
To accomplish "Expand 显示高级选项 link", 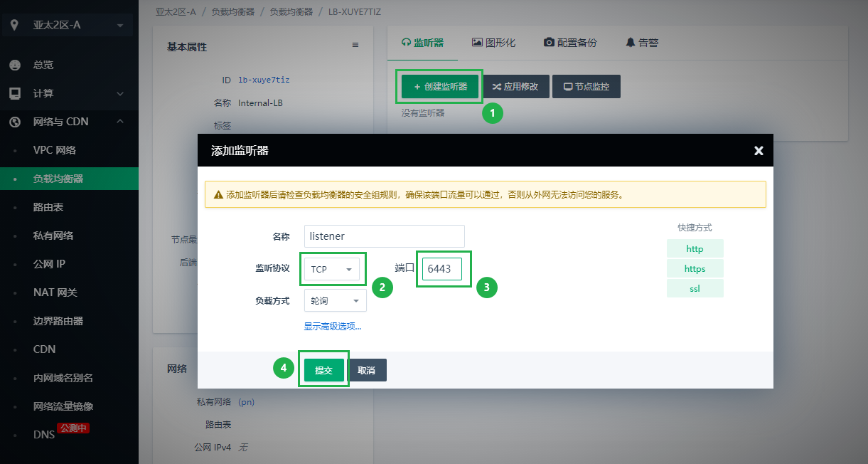I will 333,327.
